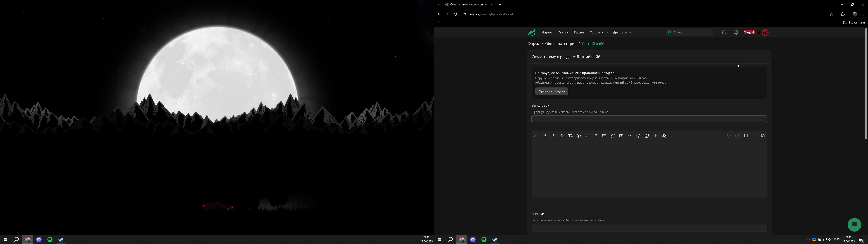Open Discord from the right taskbar
Screen dimensions: 868x244
473,240
